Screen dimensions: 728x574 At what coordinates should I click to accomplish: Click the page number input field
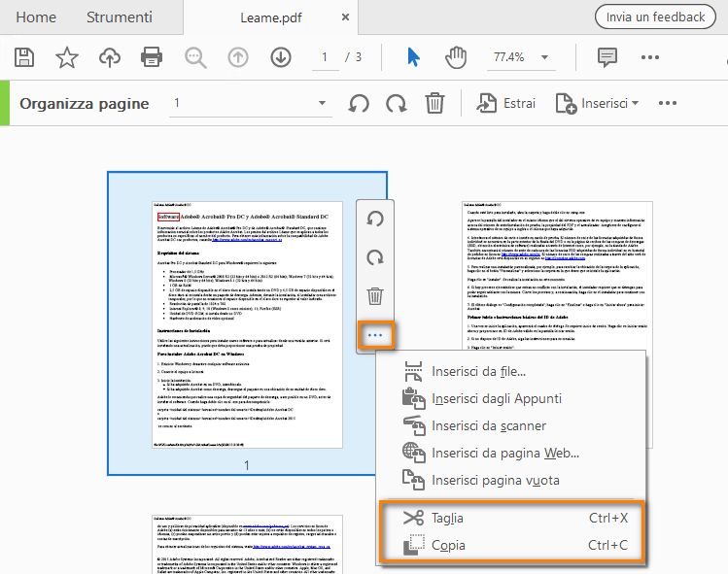pyautogui.click(x=325, y=57)
